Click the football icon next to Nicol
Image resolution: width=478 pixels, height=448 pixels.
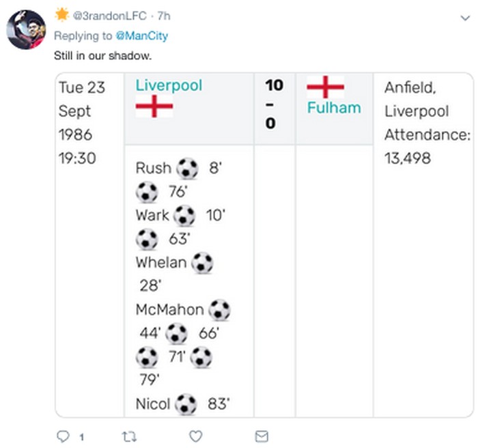186,404
